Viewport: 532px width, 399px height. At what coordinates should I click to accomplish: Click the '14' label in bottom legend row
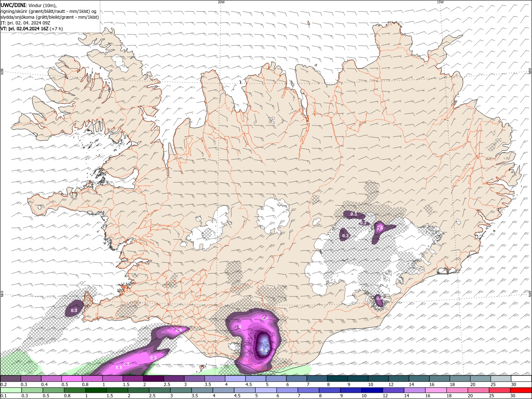[407, 396]
